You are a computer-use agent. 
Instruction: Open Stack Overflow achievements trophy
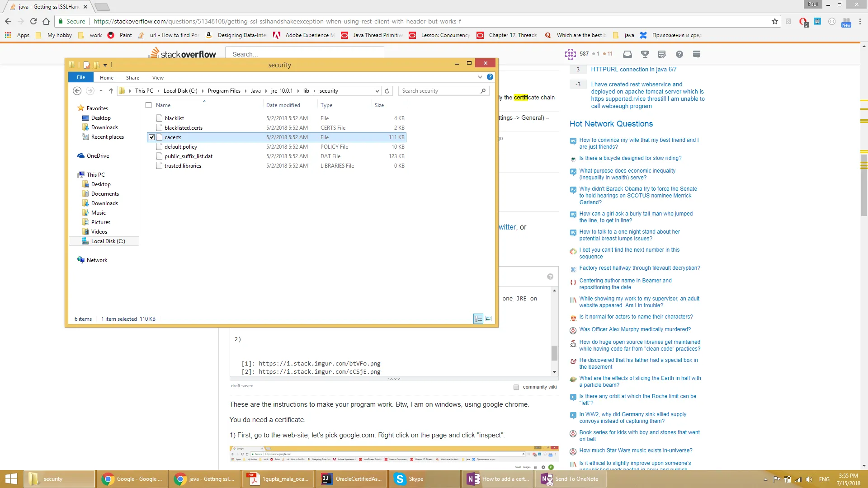tap(645, 54)
